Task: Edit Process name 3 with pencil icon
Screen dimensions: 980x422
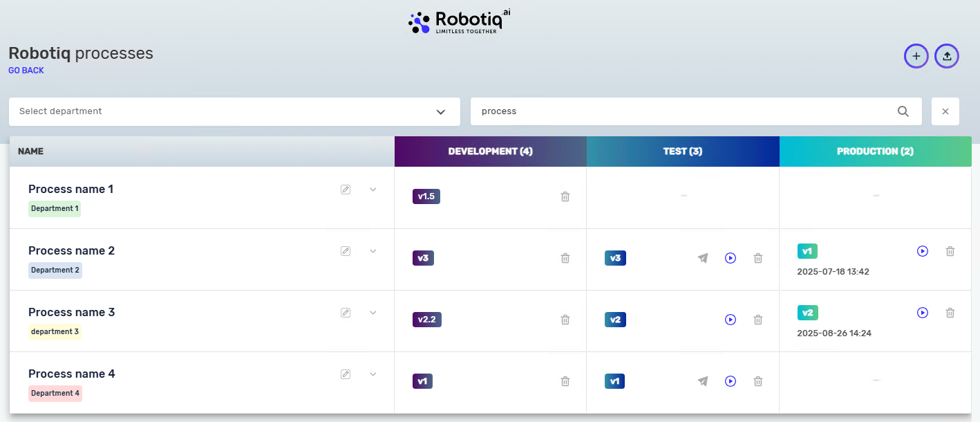Action: coord(346,313)
